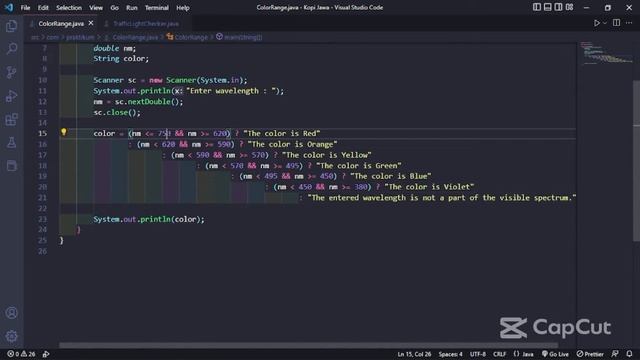Restore down the VS Code window
The width and height of the screenshot is (640, 360).
[x=608, y=7]
